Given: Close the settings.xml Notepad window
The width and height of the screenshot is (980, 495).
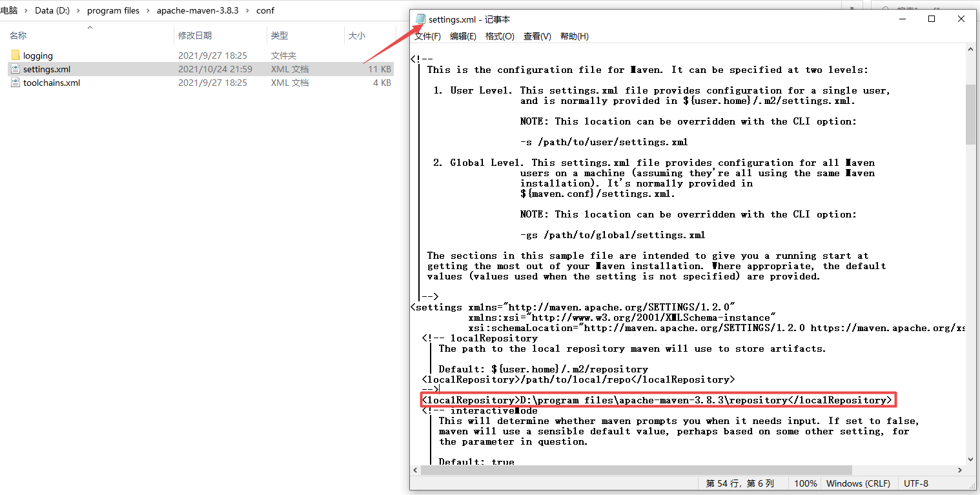Looking at the screenshot, I should pyautogui.click(x=962, y=19).
